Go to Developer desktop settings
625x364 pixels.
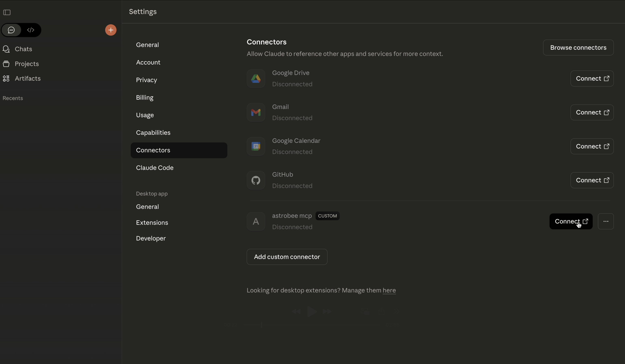click(x=151, y=238)
